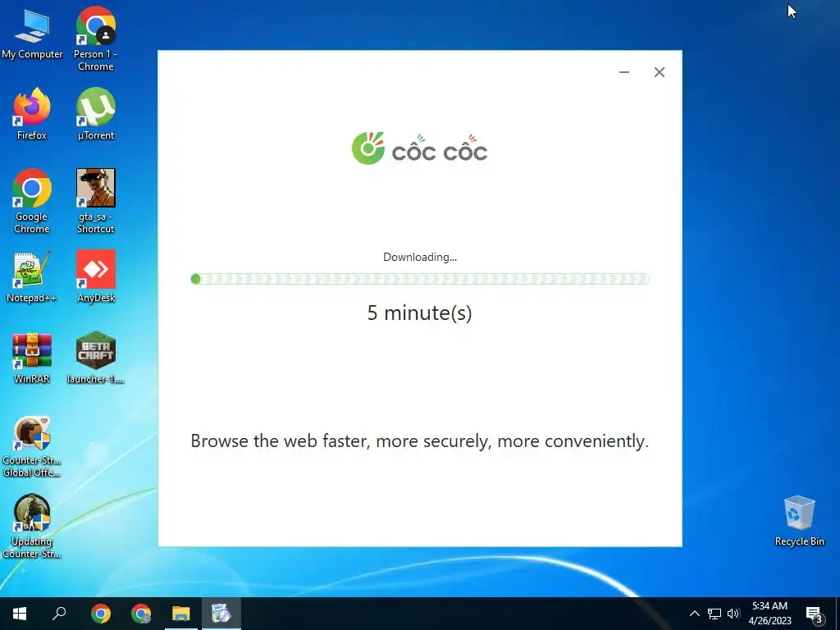Click the Browse the web faster slogan
Image resolution: width=840 pixels, height=630 pixels.
tap(419, 441)
